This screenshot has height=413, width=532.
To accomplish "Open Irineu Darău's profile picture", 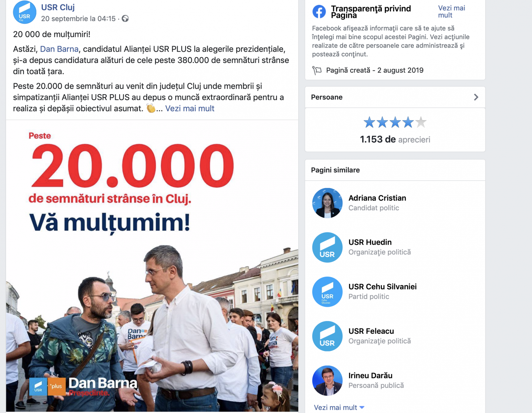I will point(327,381).
